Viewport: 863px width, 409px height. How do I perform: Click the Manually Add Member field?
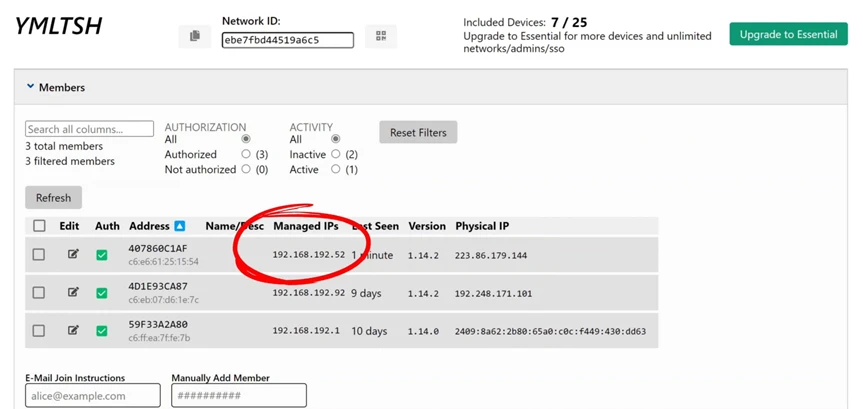click(239, 395)
